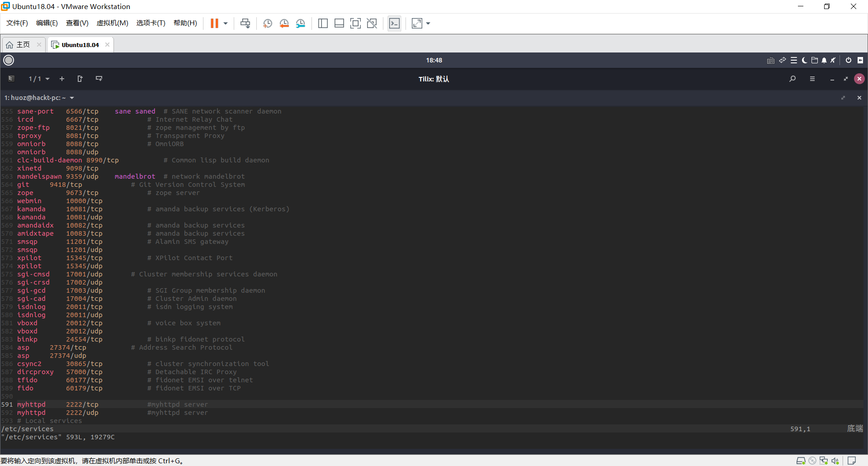Open the Tilix hamburger menu
This screenshot has width=868, height=466.
(x=812, y=79)
